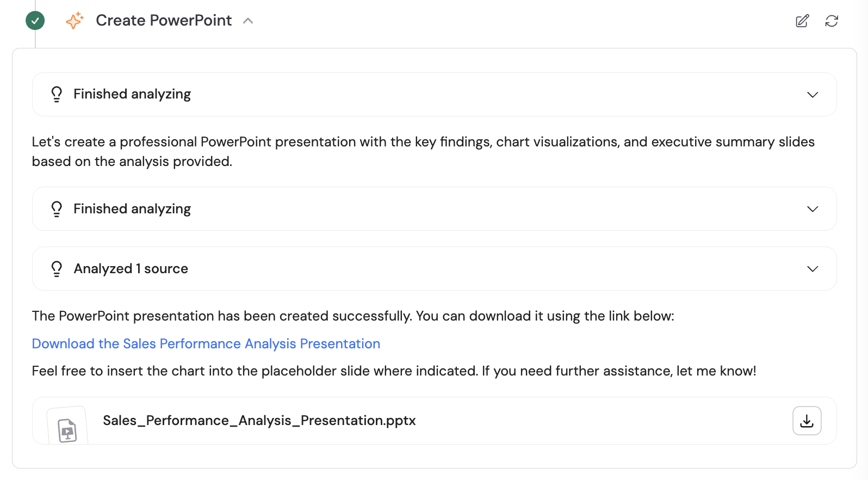The width and height of the screenshot is (868, 480).
Task: Open the Sales Performance Analysis Presentation download link
Action: (206, 343)
